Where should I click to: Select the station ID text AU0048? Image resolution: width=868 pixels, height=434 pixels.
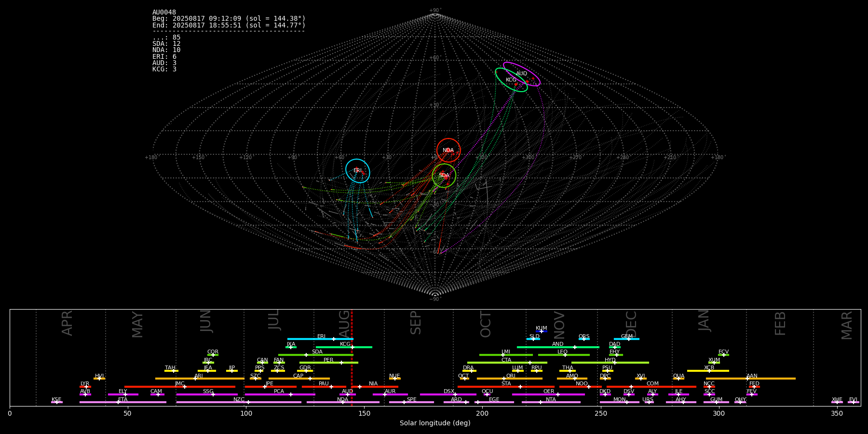pos(164,13)
